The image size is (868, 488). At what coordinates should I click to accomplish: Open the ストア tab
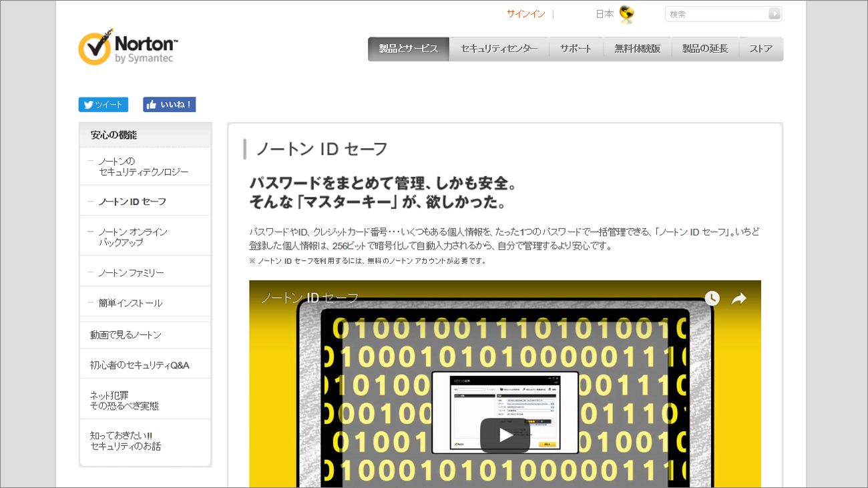[x=761, y=49]
